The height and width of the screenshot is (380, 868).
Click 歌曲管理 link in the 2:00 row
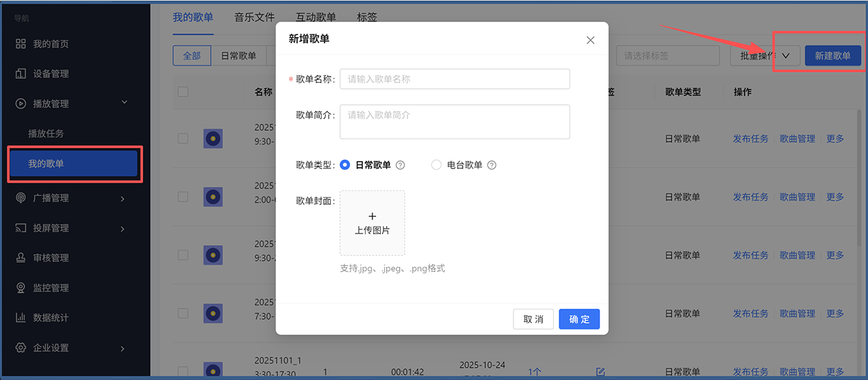click(x=797, y=197)
